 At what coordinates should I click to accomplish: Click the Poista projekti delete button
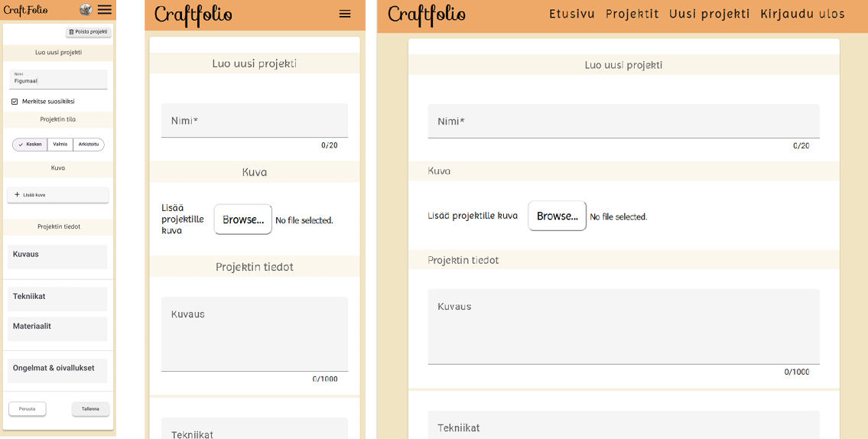pos(89,32)
